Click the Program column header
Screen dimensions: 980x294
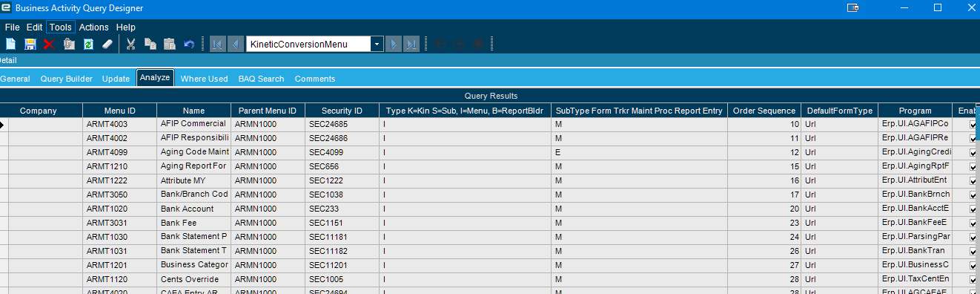coord(915,111)
